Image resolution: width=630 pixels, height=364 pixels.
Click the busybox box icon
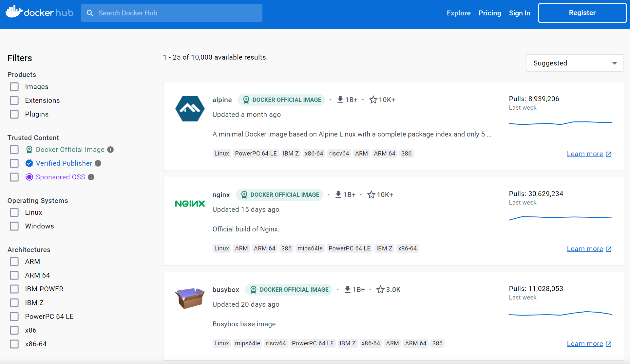click(x=190, y=298)
